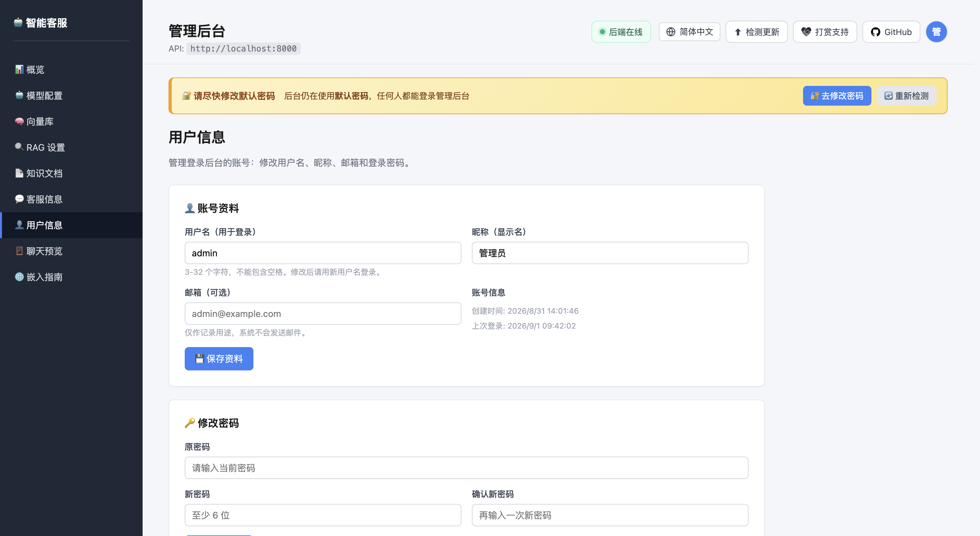Click 重新检测 in the warning banner
Screen dimensions: 980x536
pos(906,96)
